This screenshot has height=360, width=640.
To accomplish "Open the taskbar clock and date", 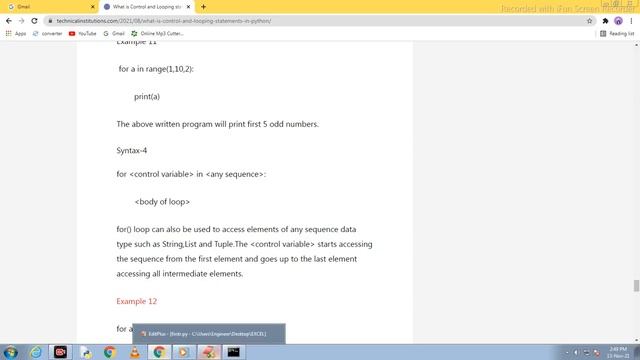I will click(x=618, y=353).
